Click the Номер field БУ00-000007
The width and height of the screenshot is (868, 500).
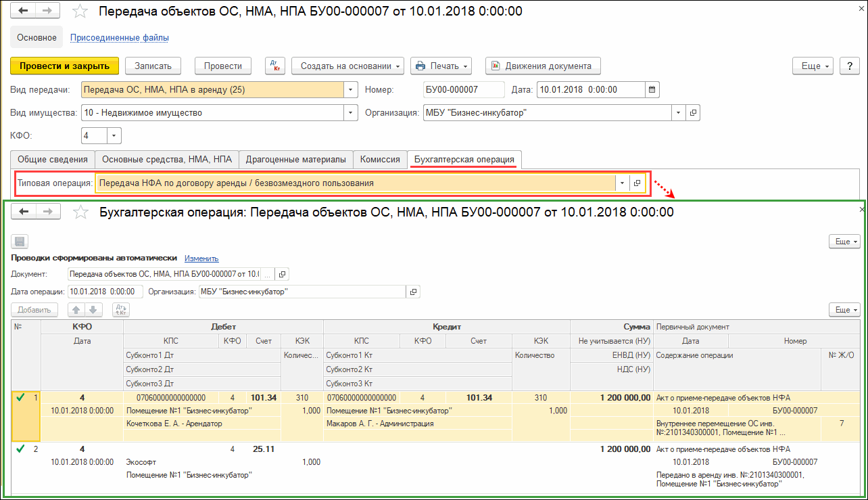464,89
